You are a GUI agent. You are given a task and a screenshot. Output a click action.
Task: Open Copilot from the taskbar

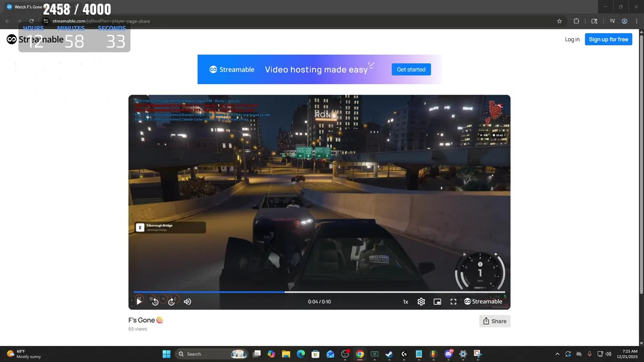click(271, 354)
